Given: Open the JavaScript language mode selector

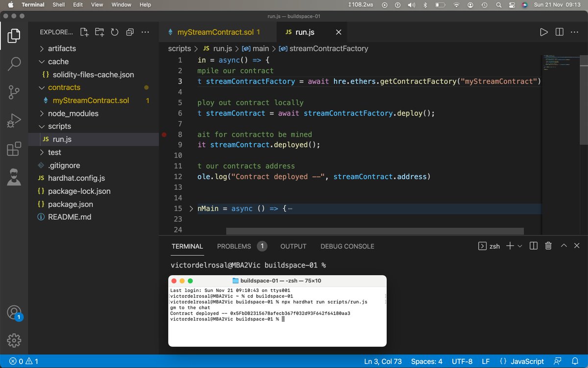Looking at the screenshot, I should [x=527, y=362].
